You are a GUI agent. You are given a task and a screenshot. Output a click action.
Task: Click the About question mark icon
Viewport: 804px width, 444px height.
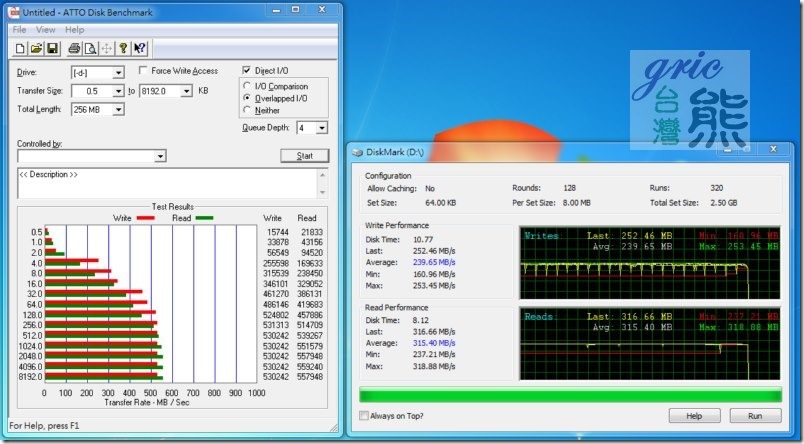pos(122,48)
